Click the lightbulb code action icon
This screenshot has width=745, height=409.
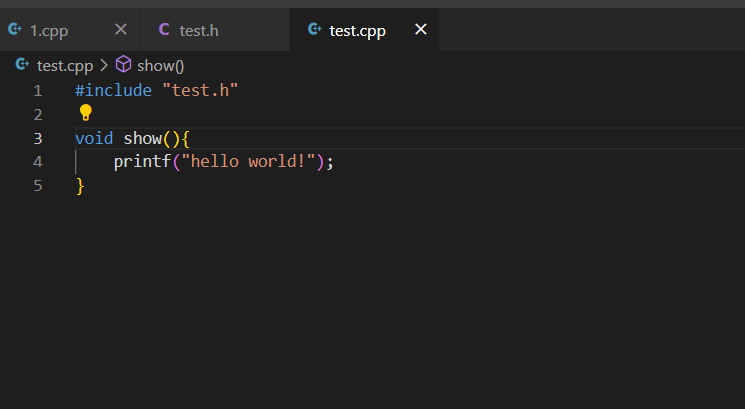[85, 113]
